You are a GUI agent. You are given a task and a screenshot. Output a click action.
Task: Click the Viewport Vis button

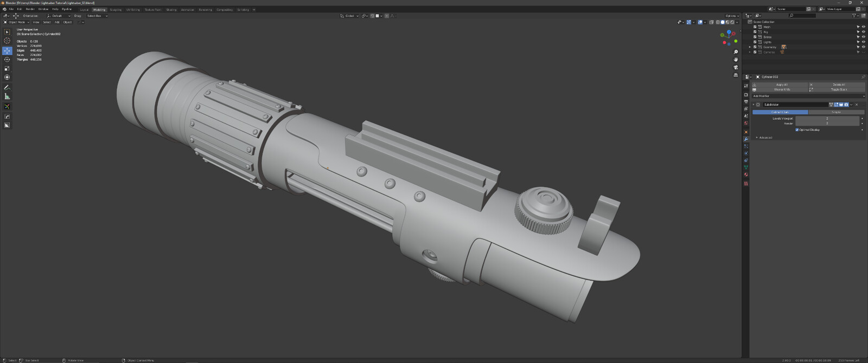pyautogui.click(x=780, y=89)
